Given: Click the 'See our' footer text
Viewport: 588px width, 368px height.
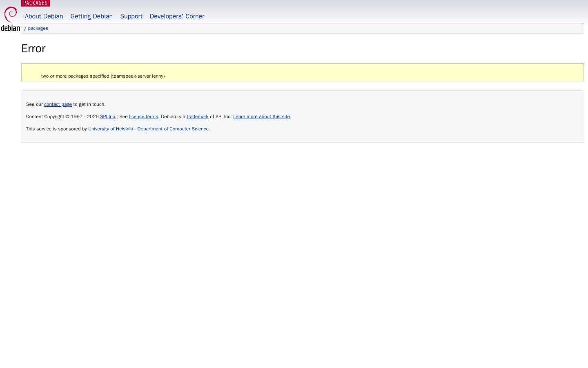Looking at the screenshot, I should pyautogui.click(x=34, y=104).
